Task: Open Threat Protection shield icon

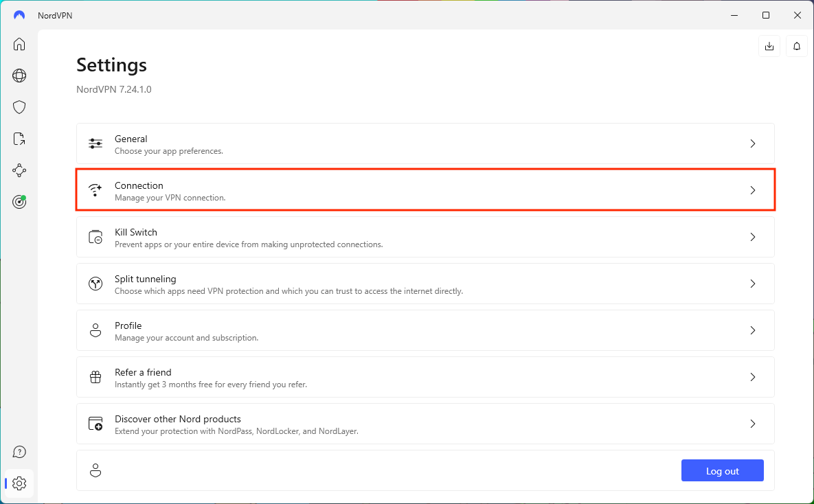Action: tap(19, 107)
